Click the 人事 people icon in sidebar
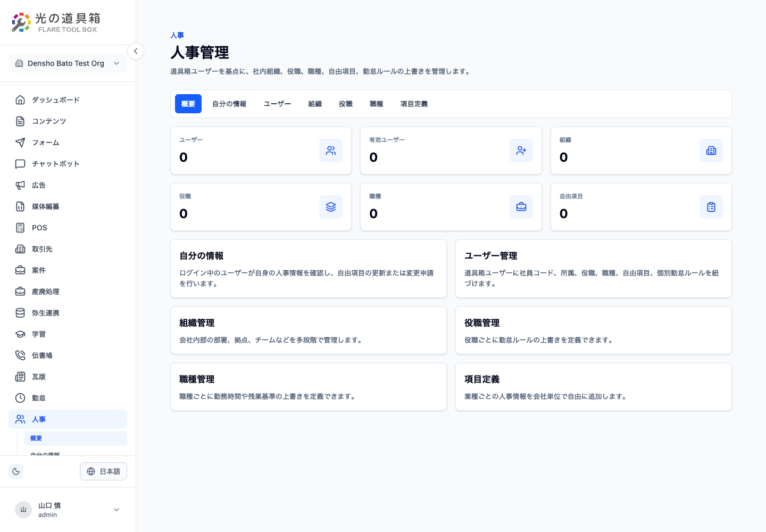Image resolution: width=766 pixels, height=532 pixels. (20, 419)
